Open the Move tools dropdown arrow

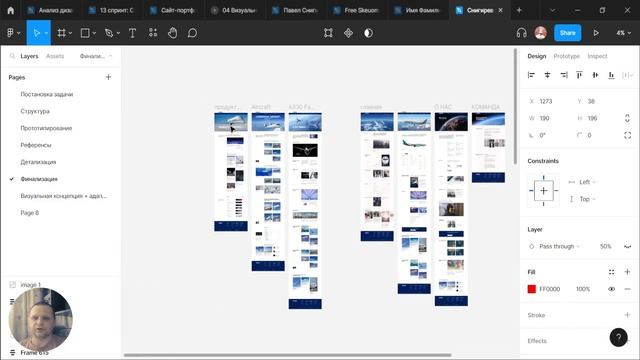[x=46, y=33]
